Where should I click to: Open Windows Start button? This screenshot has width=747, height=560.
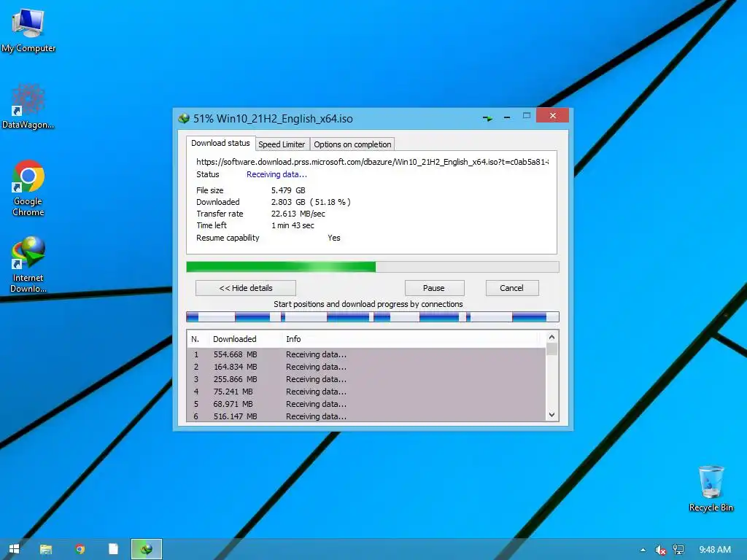click(15, 549)
